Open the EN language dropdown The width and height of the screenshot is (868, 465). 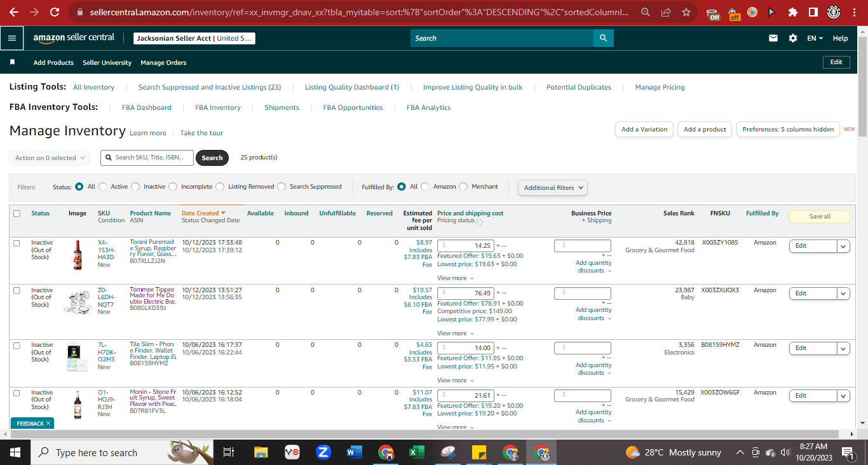click(x=815, y=38)
